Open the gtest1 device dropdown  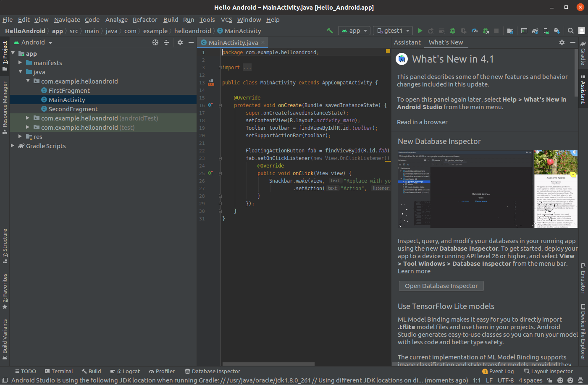coord(393,31)
